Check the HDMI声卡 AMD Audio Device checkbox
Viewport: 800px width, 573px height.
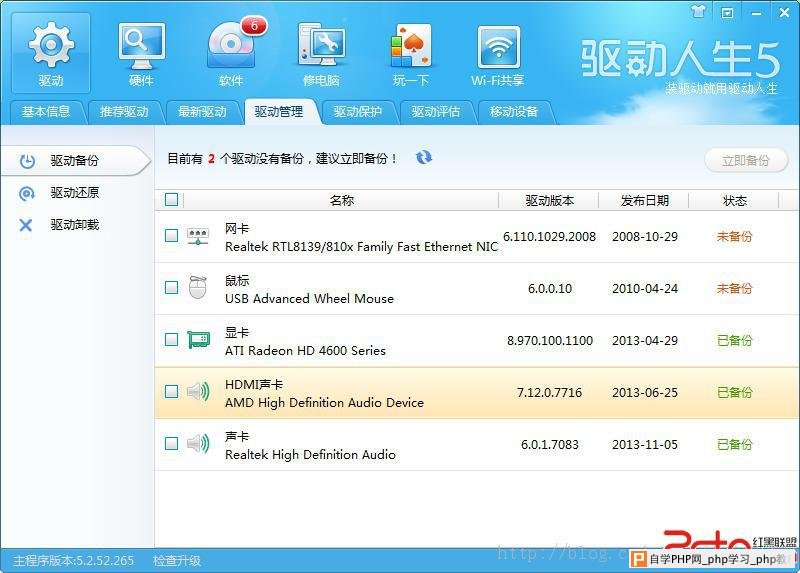(x=172, y=392)
